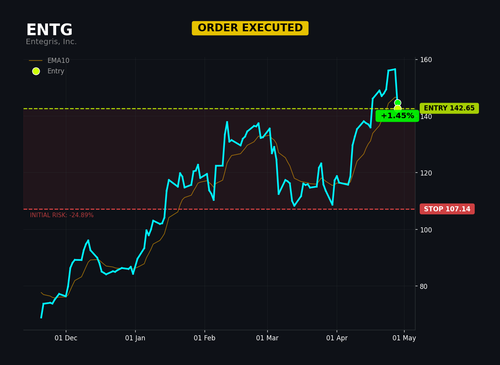Click the 01 Feb x-axis label

[x=204, y=338]
